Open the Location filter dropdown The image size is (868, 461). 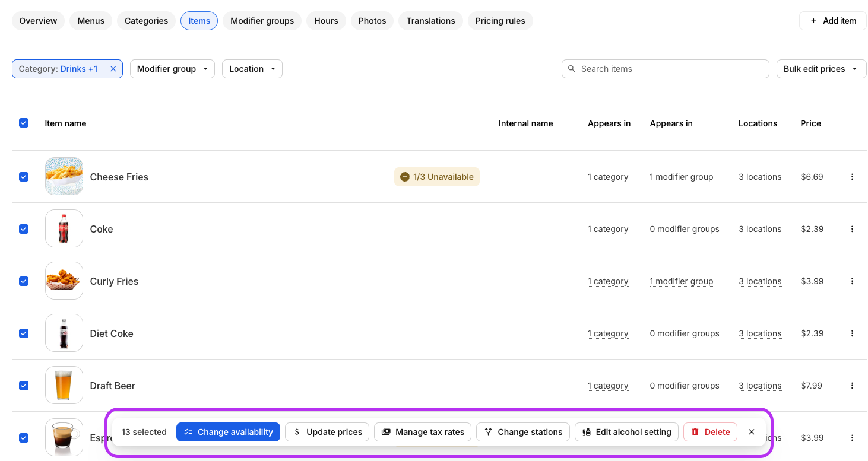(252, 69)
